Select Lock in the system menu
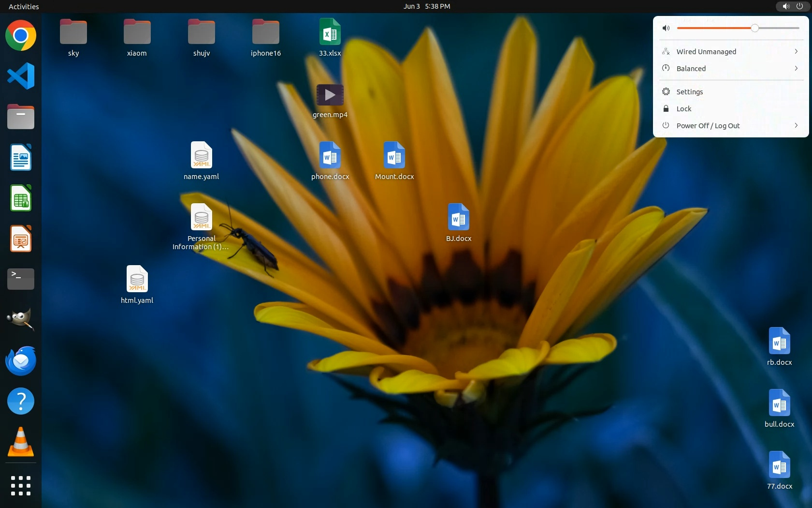Viewport: 812px width, 508px height. point(683,109)
